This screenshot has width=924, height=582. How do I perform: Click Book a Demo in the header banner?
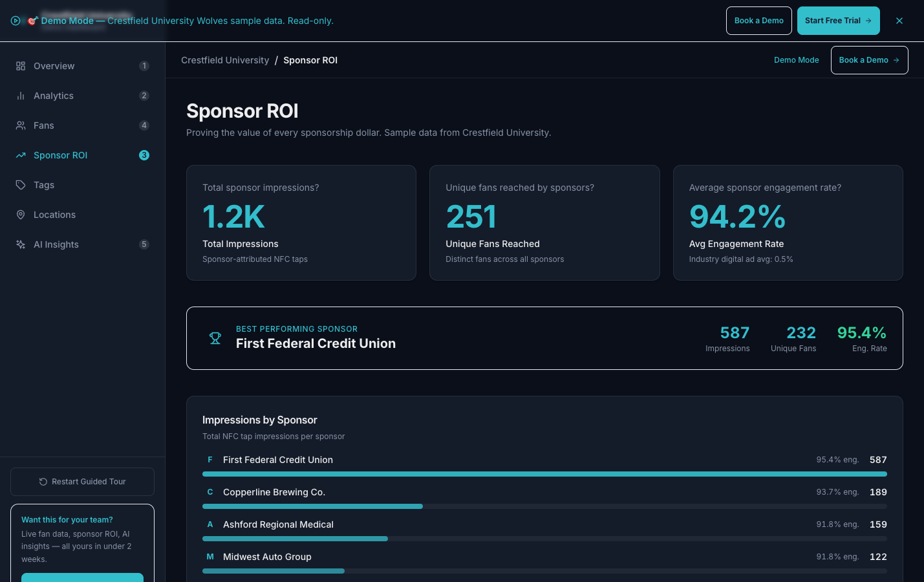[758, 20]
